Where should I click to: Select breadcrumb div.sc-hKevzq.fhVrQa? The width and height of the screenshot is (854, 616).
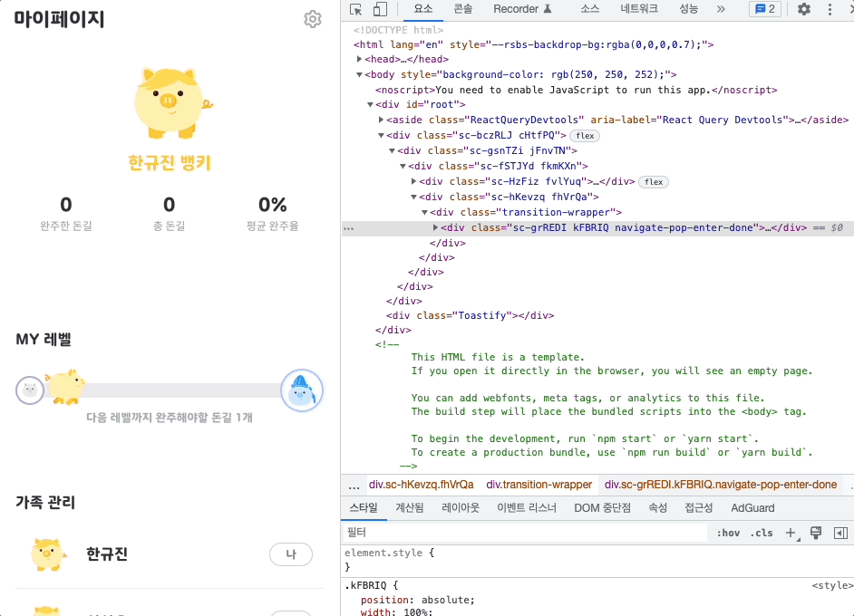click(421, 485)
